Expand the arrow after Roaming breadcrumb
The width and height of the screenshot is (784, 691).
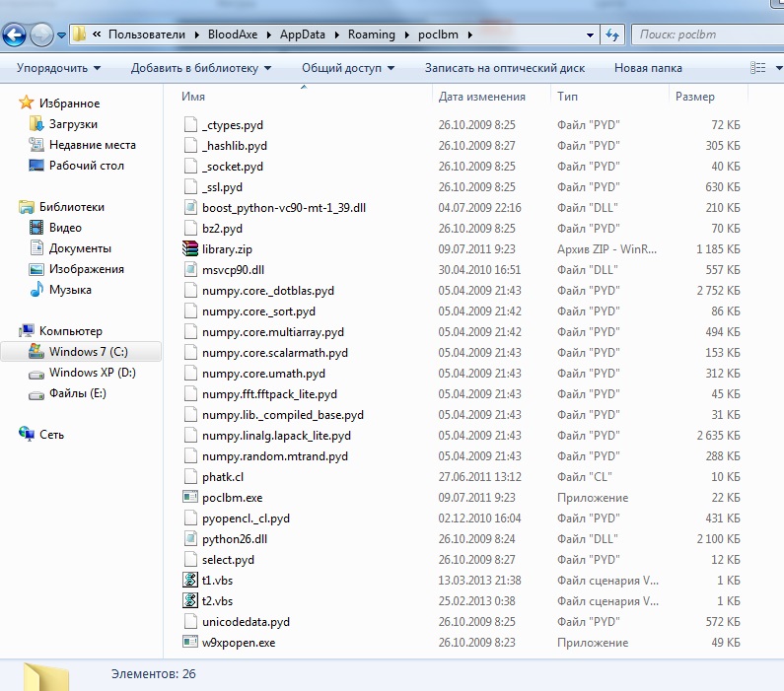pyautogui.click(x=406, y=35)
